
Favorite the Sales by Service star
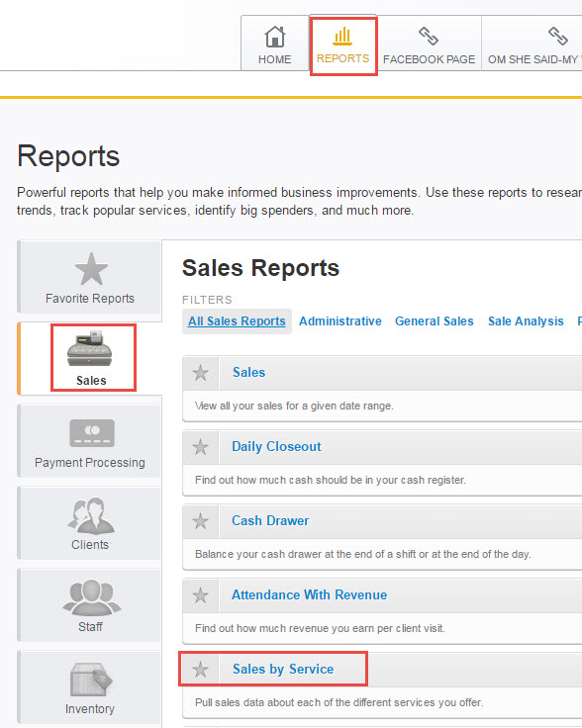[200, 670]
